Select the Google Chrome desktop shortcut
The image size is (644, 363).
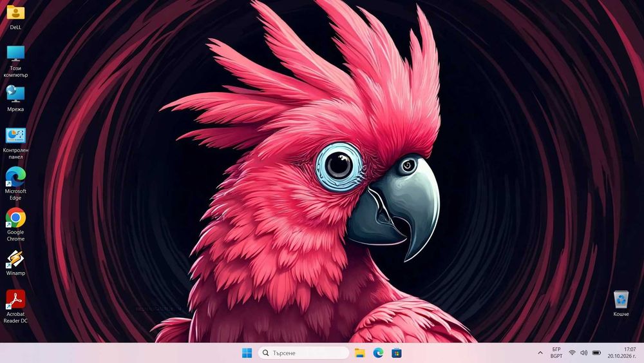(15, 224)
